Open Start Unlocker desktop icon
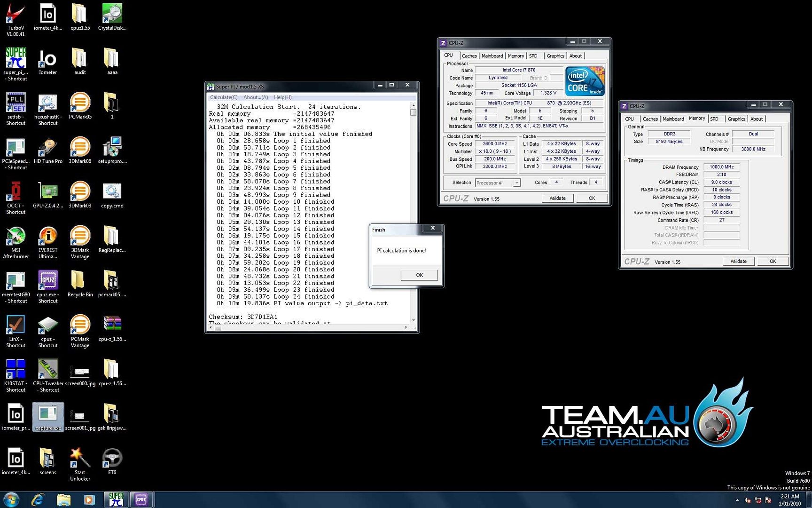This screenshot has height=508, width=812. (x=80, y=464)
